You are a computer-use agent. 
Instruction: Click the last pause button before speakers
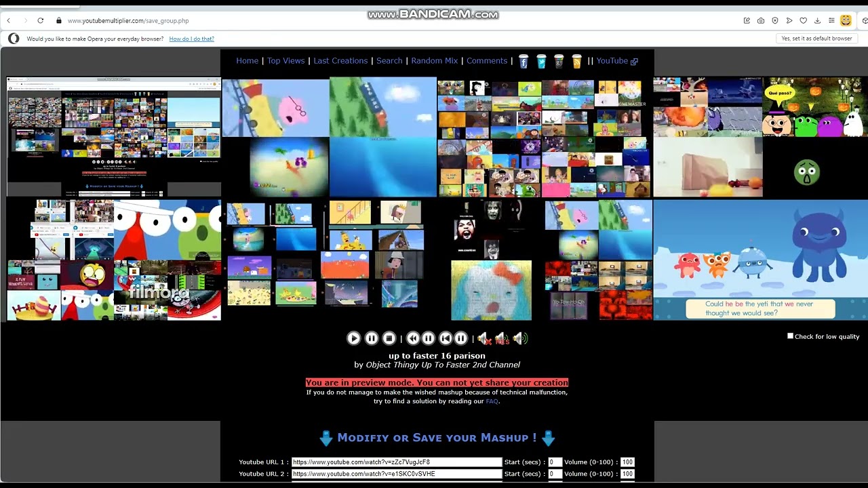tap(461, 338)
